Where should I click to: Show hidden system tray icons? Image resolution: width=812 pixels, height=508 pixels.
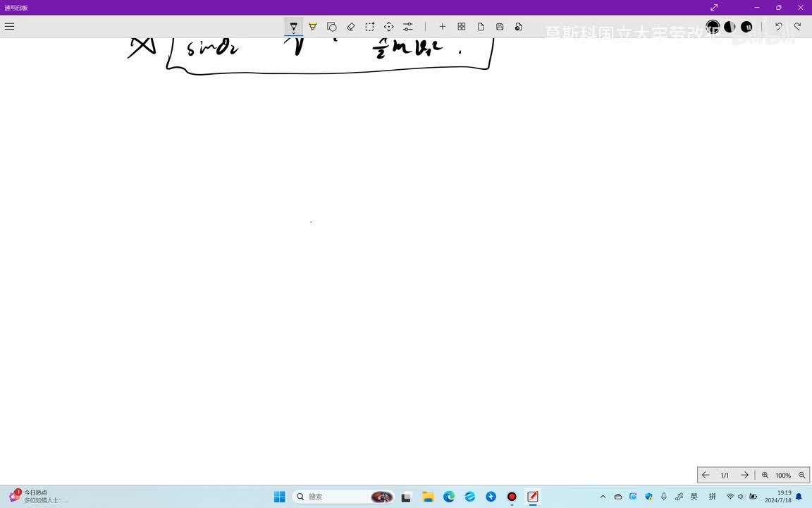(x=603, y=497)
